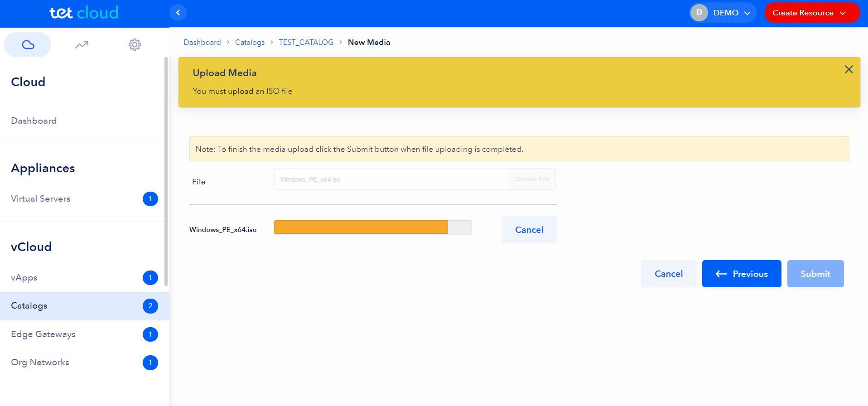Open Org Networks in the sidebar
The image size is (868, 406).
(x=40, y=362)
